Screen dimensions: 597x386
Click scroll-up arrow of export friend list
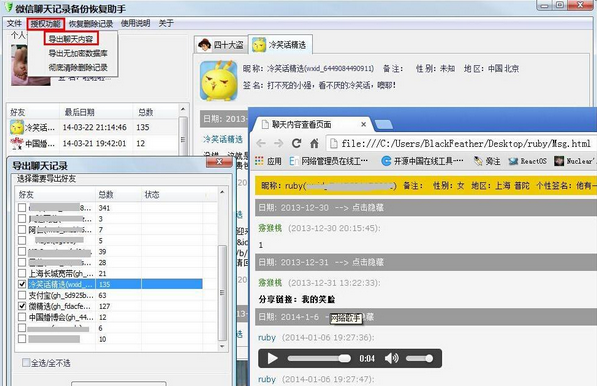(222, 192)
